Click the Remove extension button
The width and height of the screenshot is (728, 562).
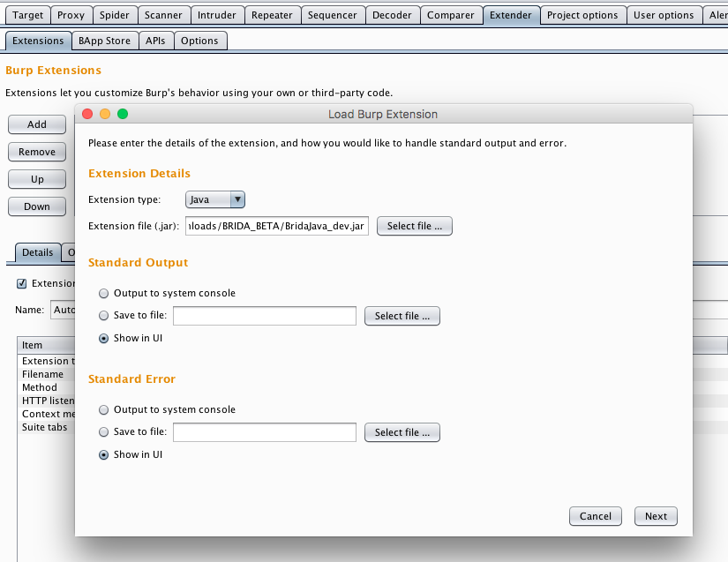(x=36, y=151)
